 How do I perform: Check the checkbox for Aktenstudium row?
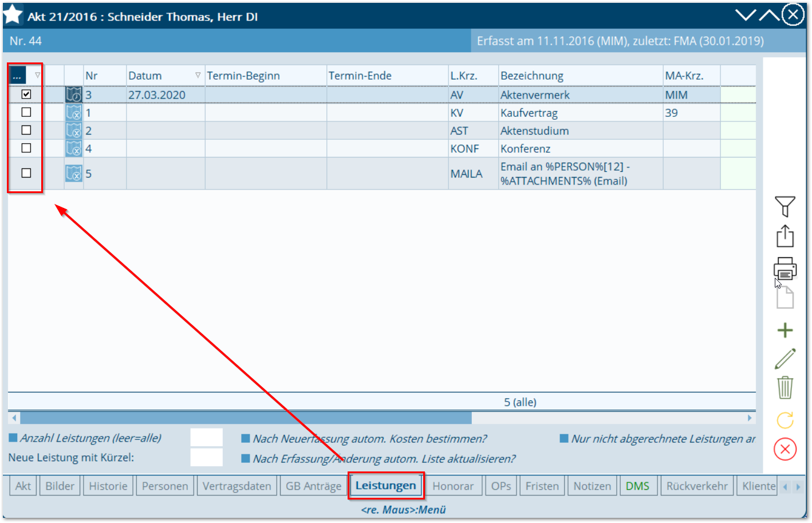pyautogui.click(x=26, y=130)
